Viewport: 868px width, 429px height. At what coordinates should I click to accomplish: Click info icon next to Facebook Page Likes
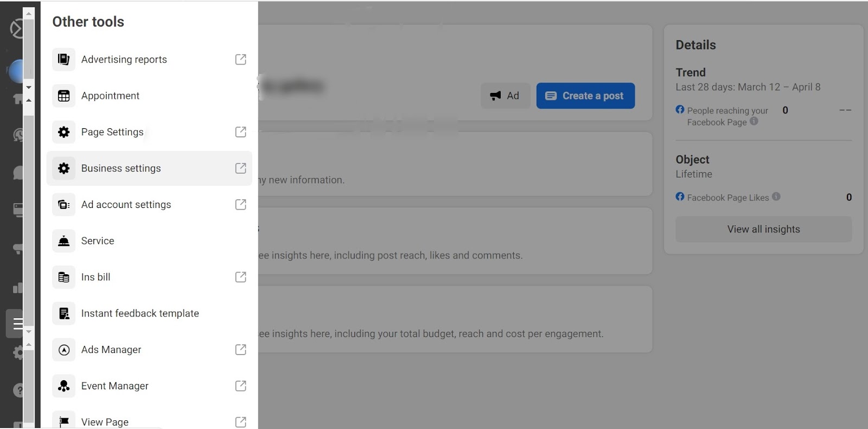(x=776, y=197)
